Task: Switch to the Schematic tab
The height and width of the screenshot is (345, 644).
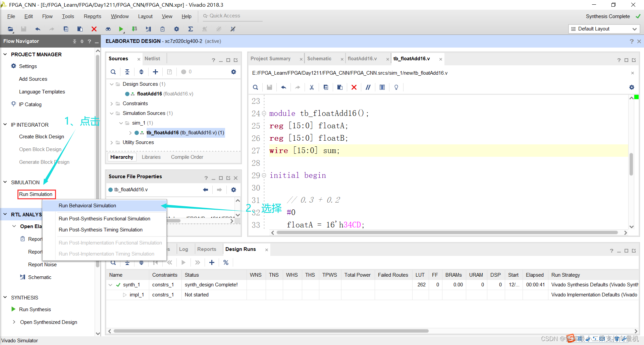Action: tap(319, 59)
